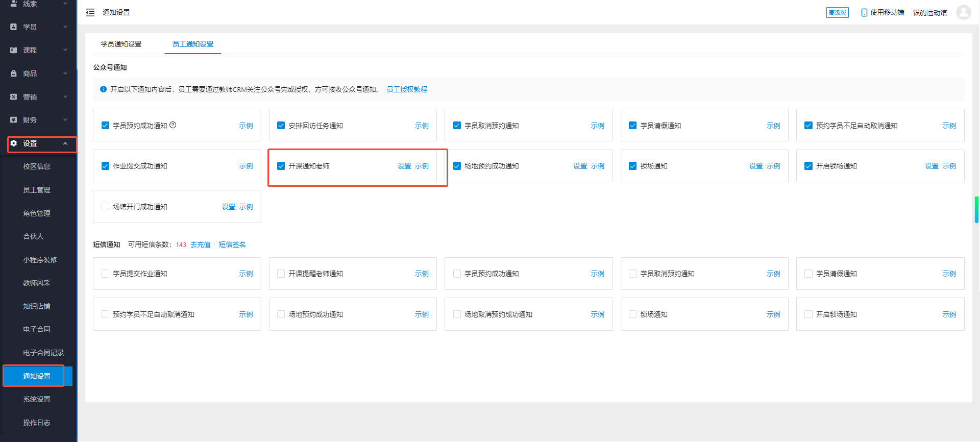
Task: Switch to 学员通知设置 tab
Action: coord(121,44)
